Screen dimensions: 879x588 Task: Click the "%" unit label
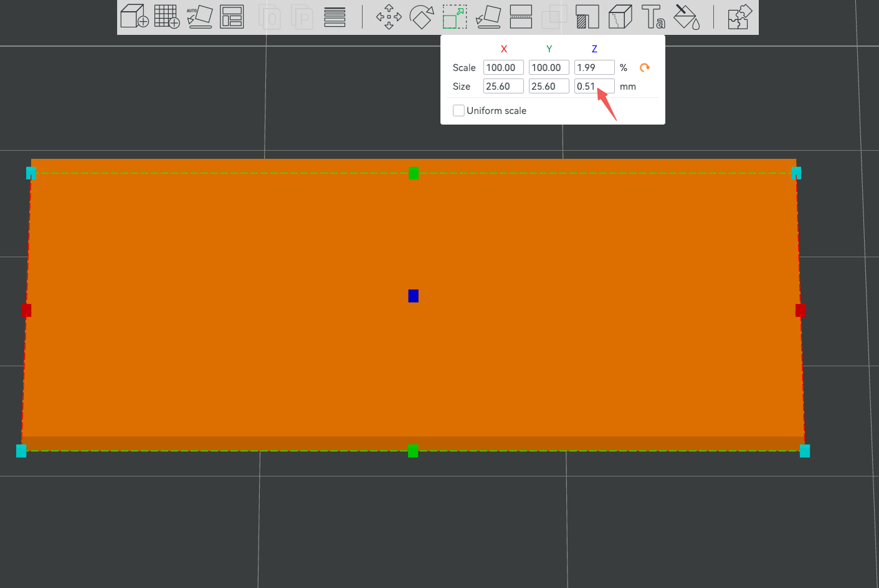click(x=624, y=67)
